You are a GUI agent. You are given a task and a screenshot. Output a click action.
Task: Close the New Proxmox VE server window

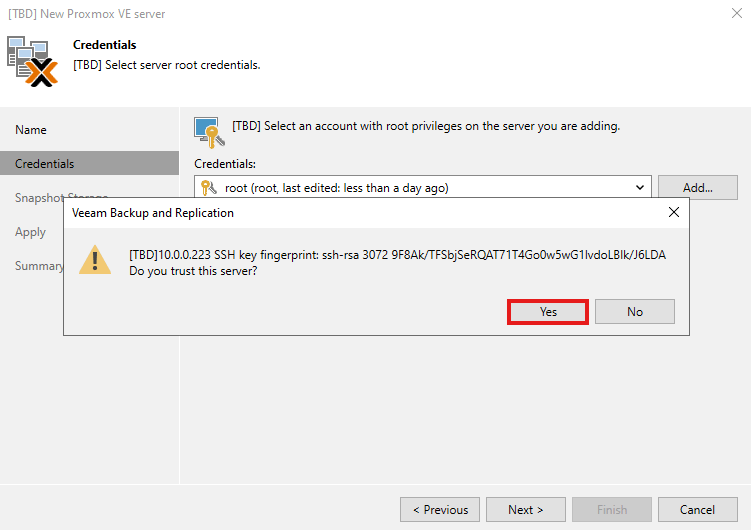click(x=736, y=14)
